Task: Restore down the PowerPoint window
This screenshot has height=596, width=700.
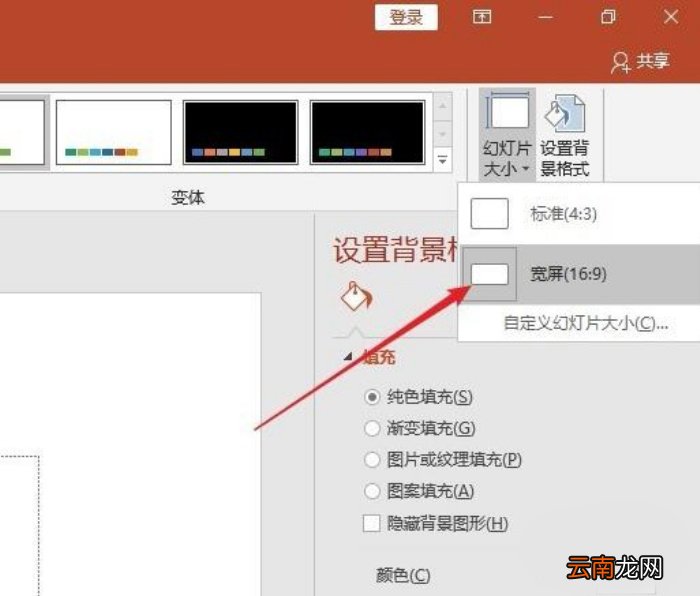Action: 608,17
